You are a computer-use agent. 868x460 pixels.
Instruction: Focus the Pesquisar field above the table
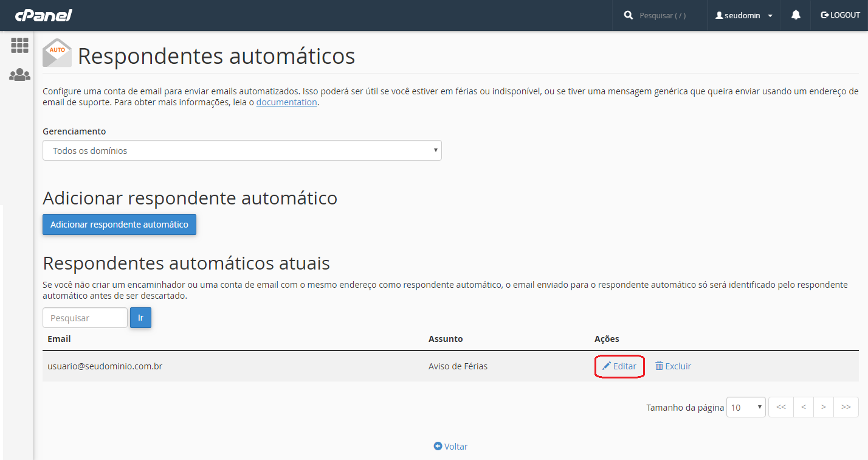(85, 318)
